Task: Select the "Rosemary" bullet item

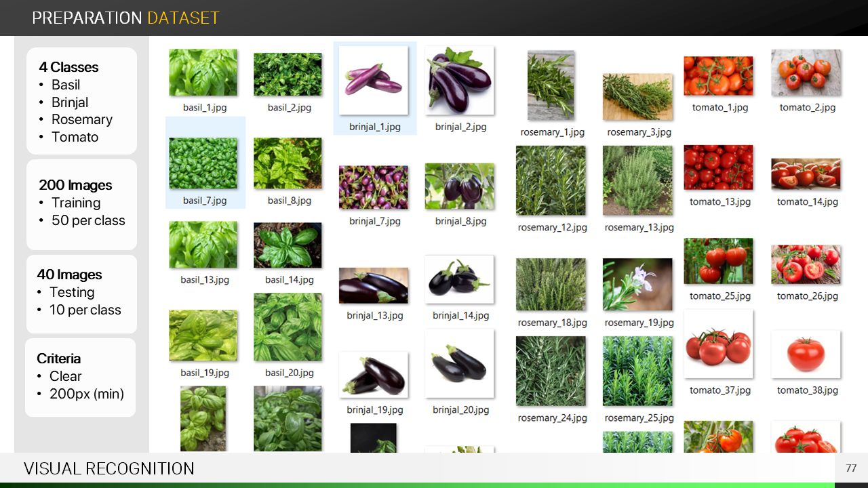Action: (x=81, y=119)
